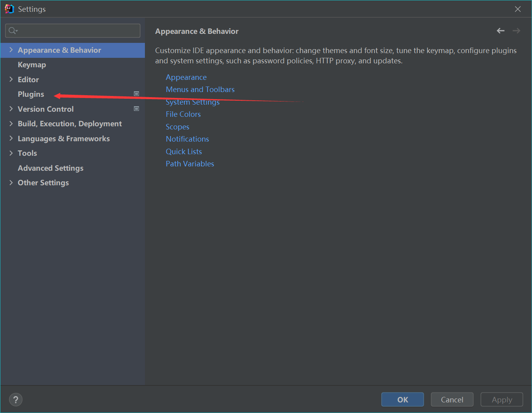Screen dimensions: 532x413
Task: Open the Notifications link
Action: [x=187, y=139]
